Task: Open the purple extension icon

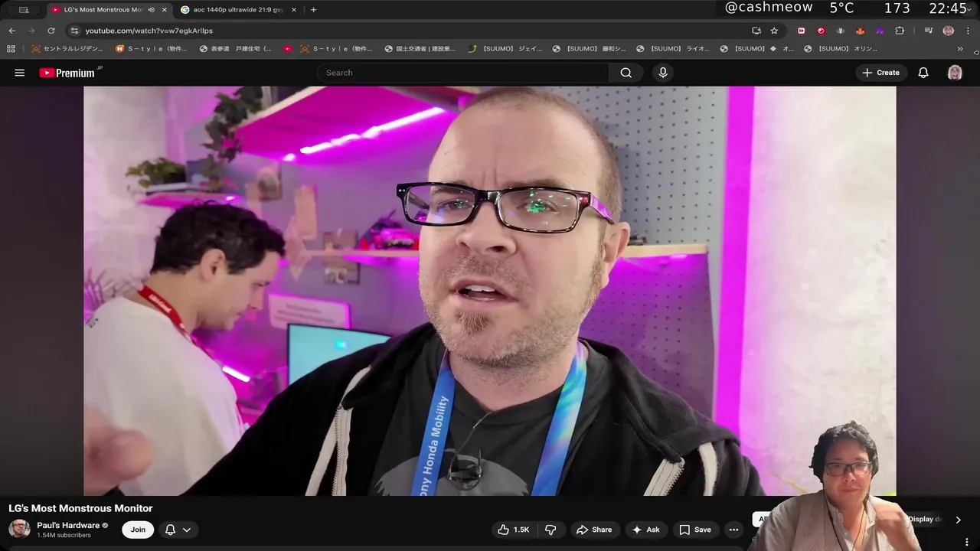Action: [x=880, y=31]
